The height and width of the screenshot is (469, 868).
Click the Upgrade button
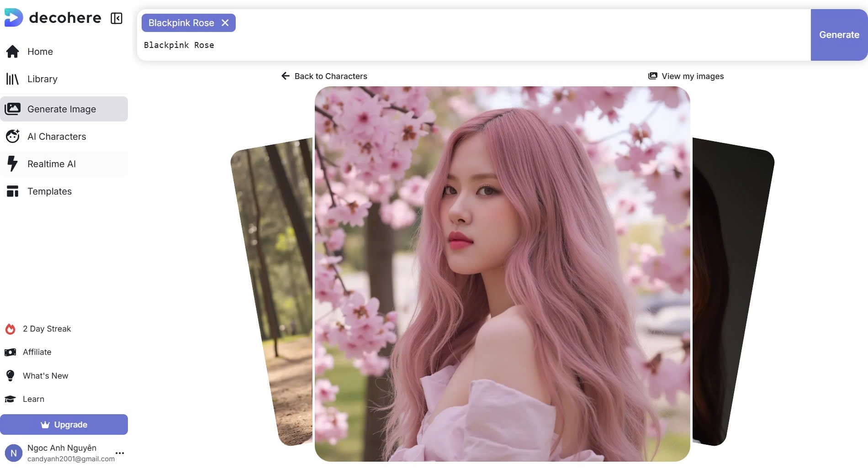64,425
